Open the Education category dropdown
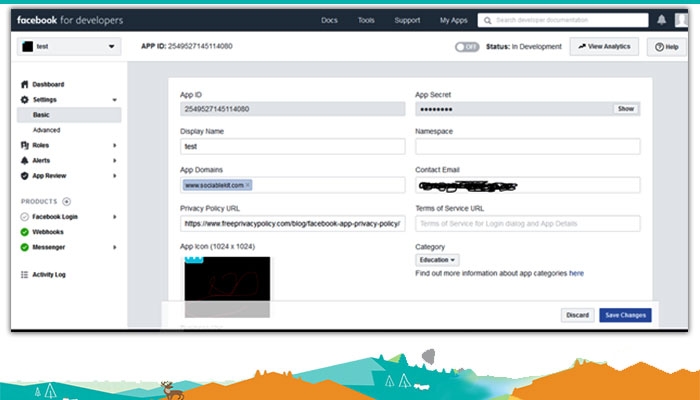Screen dimensions: 700x400 click(x=437, y=260)
